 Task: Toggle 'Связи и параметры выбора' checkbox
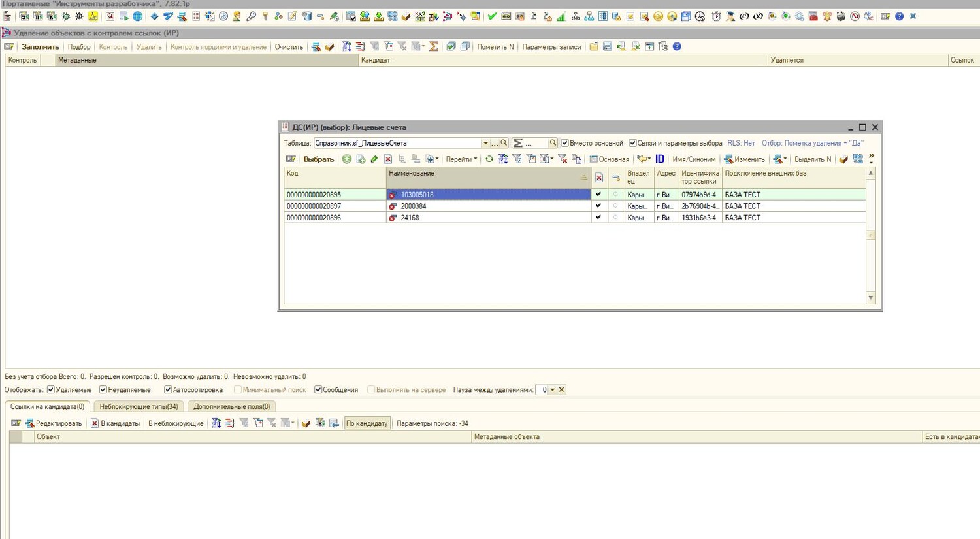[x=632, y=143]
